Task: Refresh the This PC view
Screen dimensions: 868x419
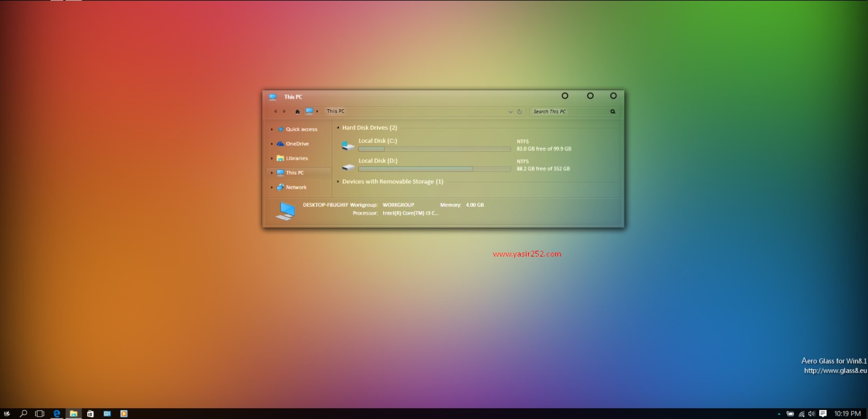Action: tap(520, 112)
